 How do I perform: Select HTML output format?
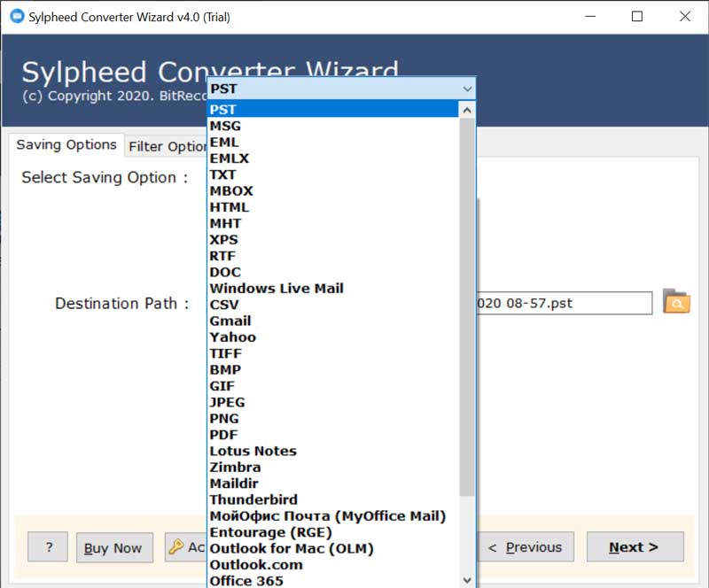(x=333, y=207)
